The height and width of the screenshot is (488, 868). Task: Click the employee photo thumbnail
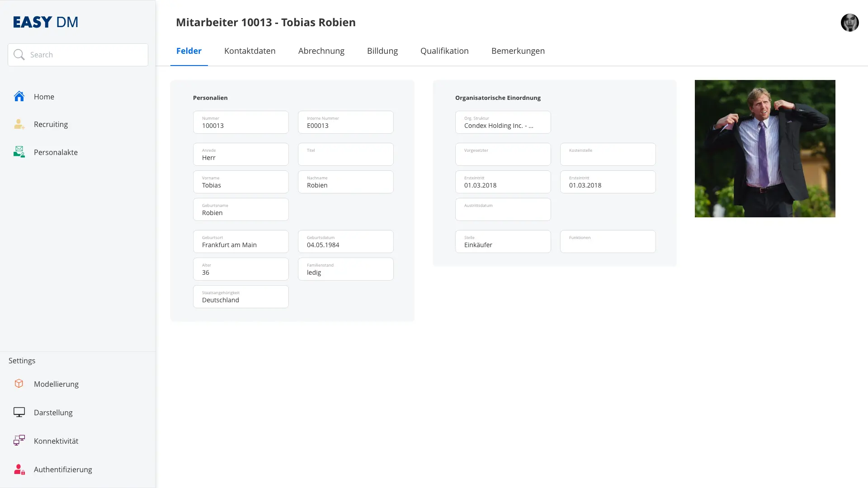[x=765, y=149]
